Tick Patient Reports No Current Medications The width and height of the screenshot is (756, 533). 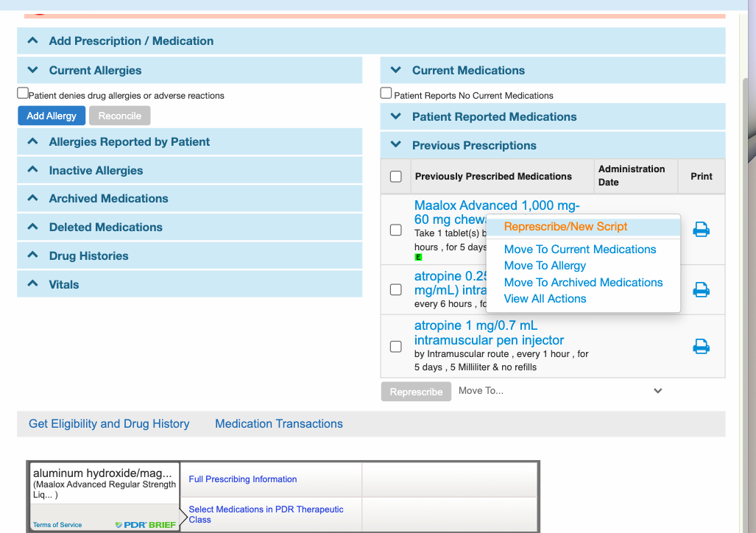tap(386, 93)
